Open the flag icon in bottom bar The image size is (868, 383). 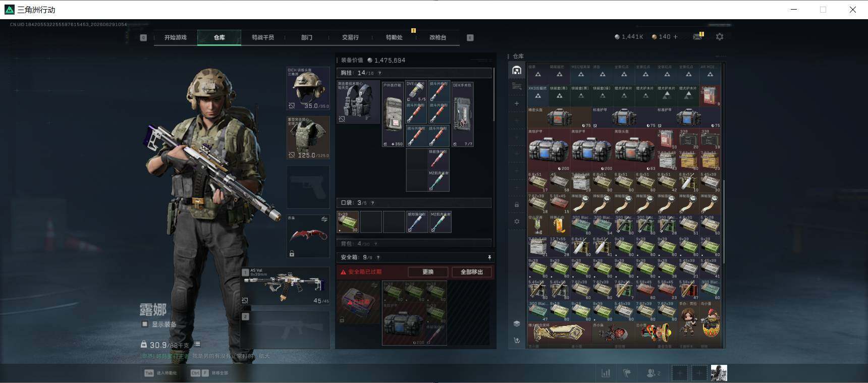[x=627, y=373]
